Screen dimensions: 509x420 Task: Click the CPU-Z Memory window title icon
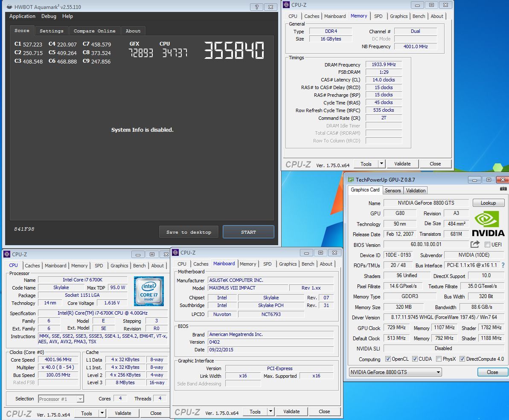click(x=286, y=5)
